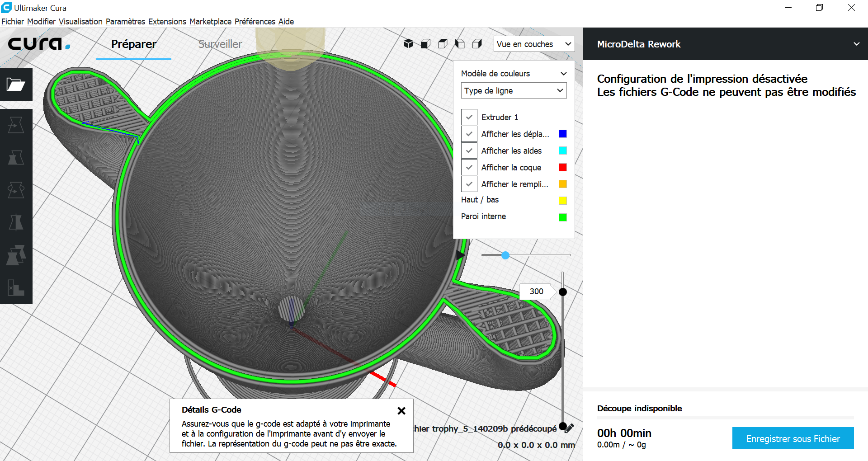The width and height of the screenshot is (868, 461).
Task: Click the Découpe indisponible status text
Action: point(639,409)
